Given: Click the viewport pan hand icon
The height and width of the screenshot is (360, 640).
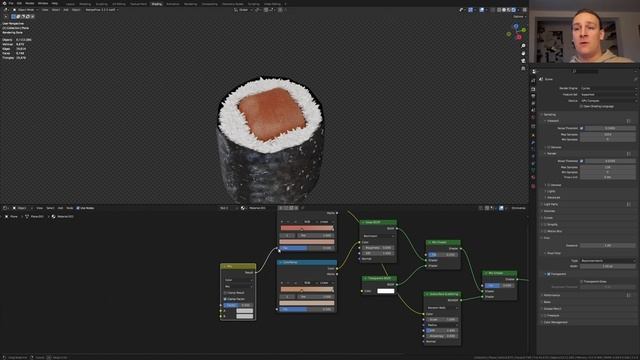Looking at the screenshot, I should [523, 53].
